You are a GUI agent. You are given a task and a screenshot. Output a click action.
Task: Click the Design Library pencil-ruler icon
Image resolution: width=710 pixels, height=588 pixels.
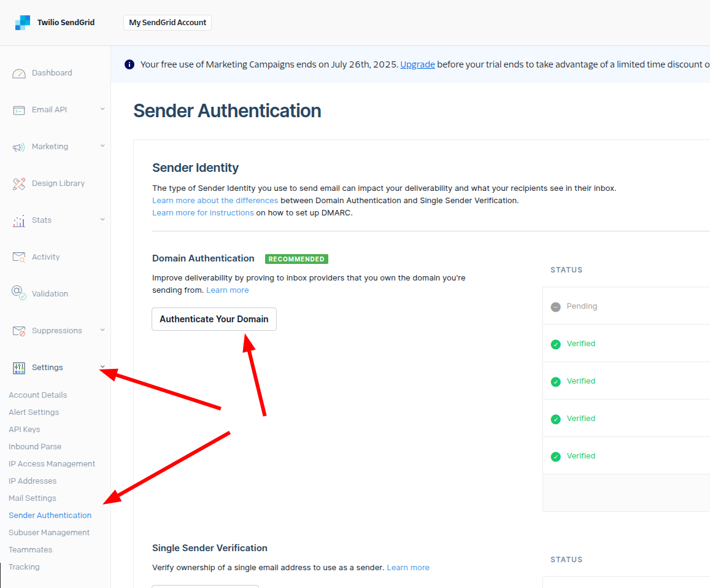(18, 184)
